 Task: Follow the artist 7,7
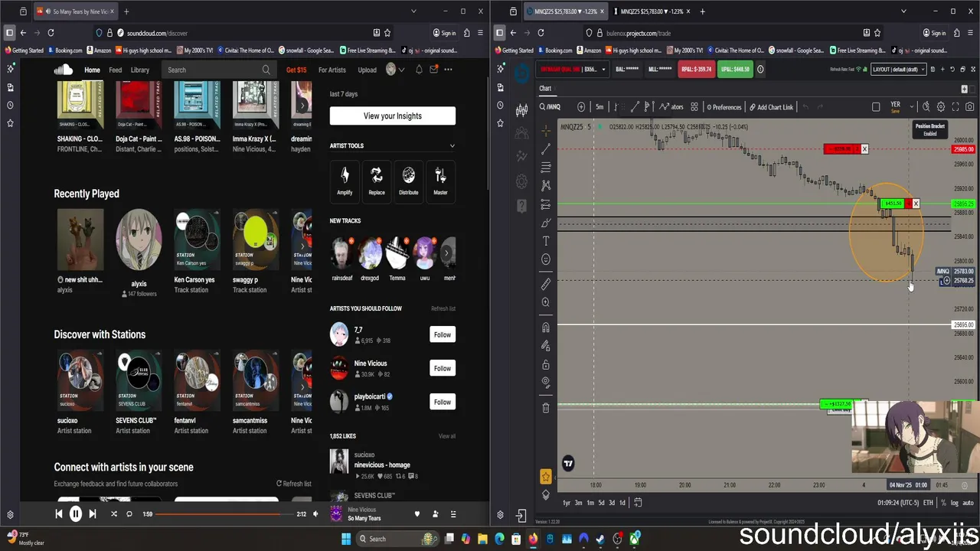(443, 334)
